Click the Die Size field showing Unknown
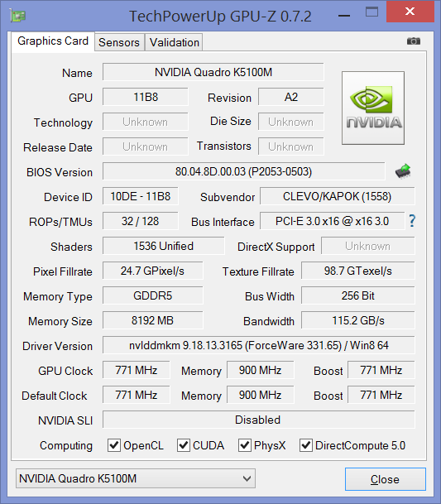Screen dimensions: 441x504 [291, 122]
